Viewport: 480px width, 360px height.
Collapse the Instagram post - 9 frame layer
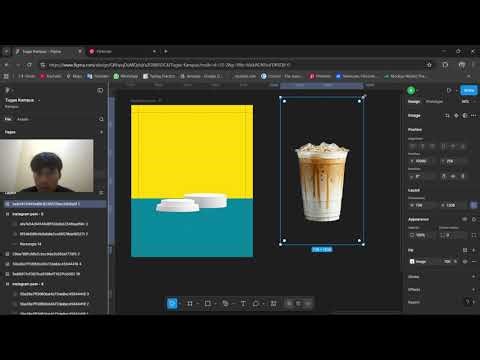point(7,214)
